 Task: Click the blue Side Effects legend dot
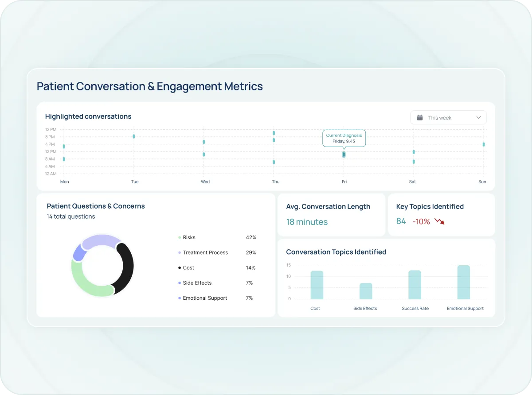[x=180, y=283]
